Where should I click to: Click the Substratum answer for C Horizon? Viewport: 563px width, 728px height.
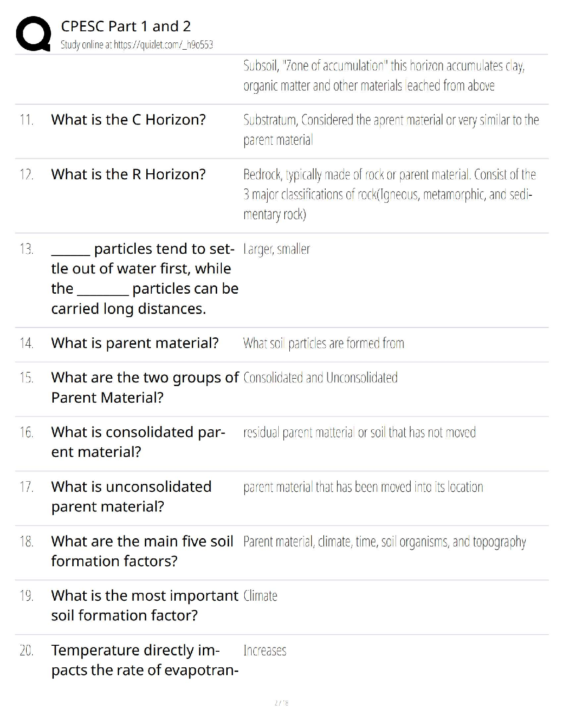[391, 130]
